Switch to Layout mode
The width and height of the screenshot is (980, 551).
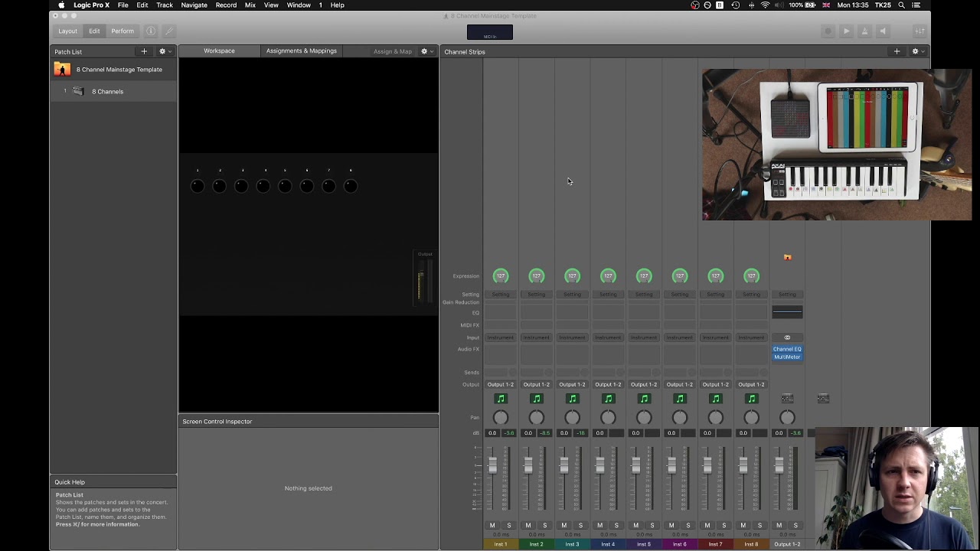pos(67,31)
